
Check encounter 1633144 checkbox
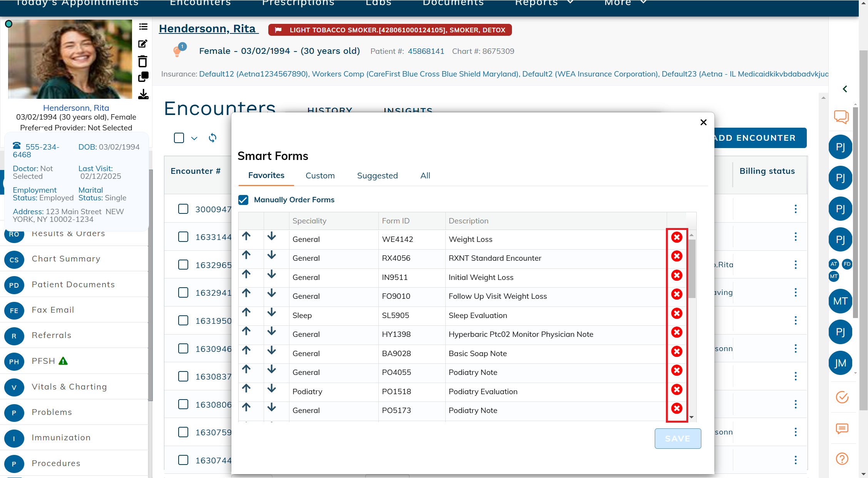coord(183,237)
